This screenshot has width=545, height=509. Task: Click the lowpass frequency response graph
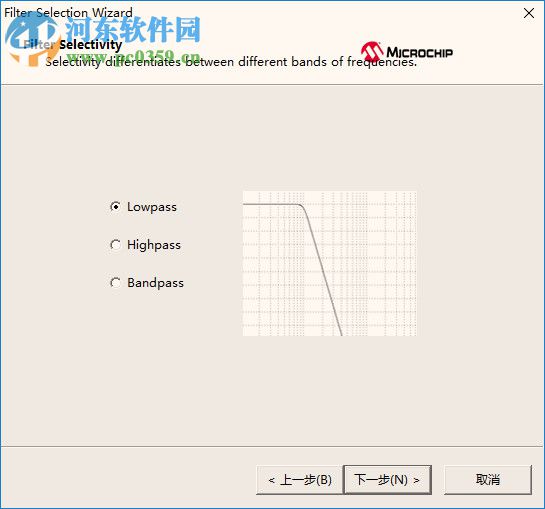click(329, 263)
